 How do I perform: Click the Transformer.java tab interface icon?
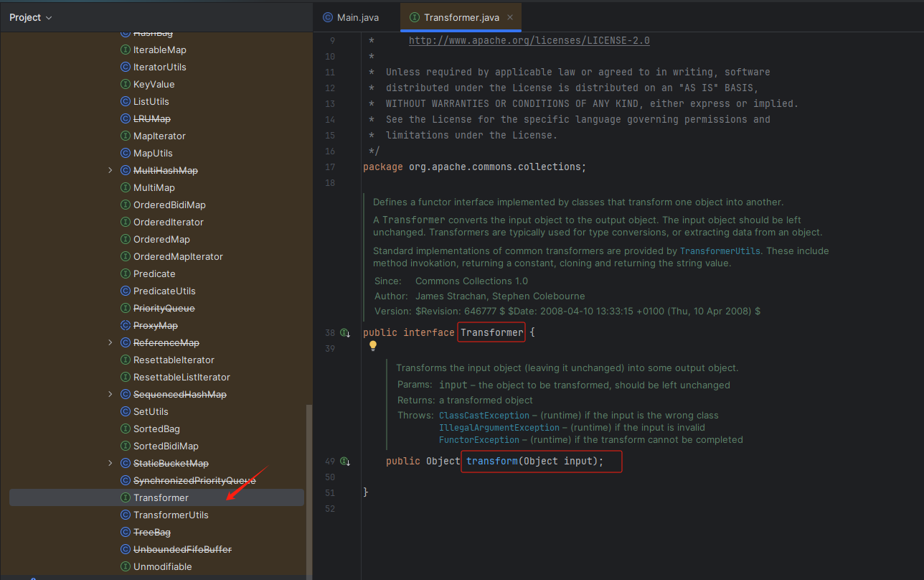(414, 17)
